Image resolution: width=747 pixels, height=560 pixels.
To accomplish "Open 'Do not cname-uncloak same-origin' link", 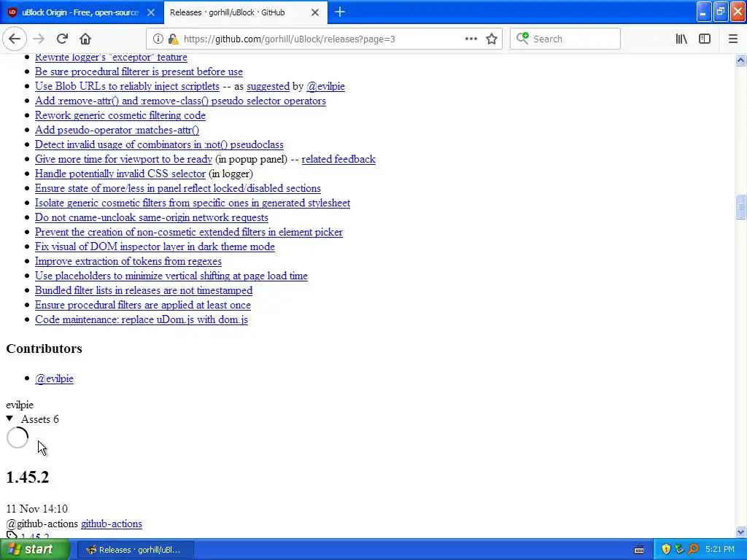I will (152, 217).
